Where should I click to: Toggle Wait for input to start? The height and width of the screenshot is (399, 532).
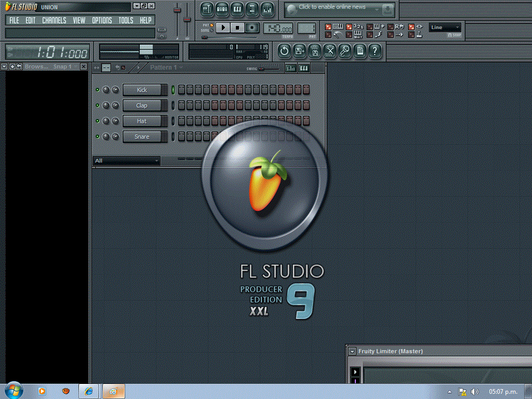click(x=349, y=35)
